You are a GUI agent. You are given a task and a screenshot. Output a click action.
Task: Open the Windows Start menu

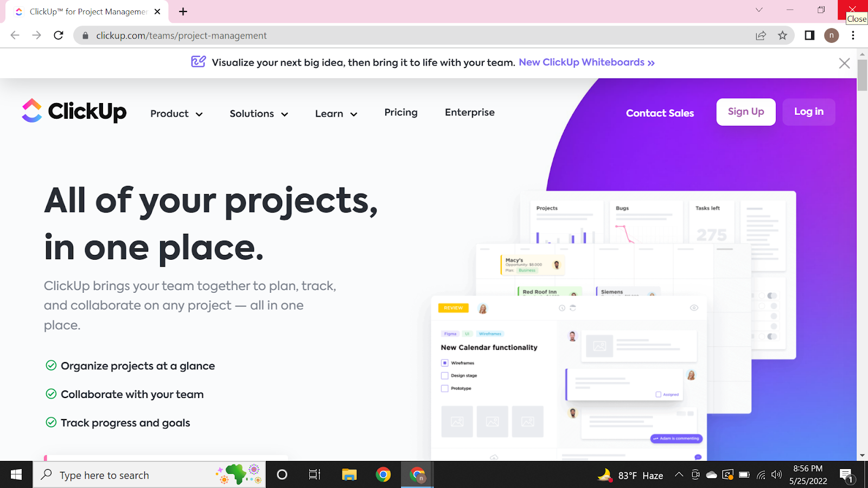pyautogui.click(x=16, y=475)
